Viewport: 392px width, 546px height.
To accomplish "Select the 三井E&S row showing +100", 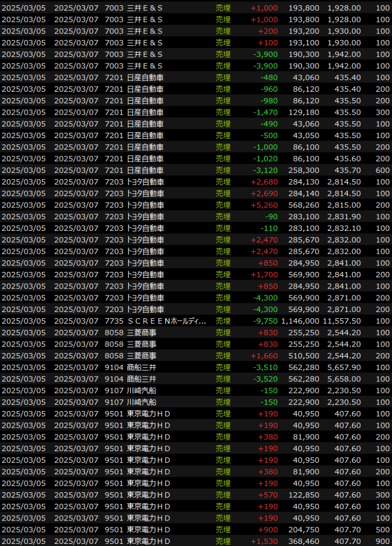I will click(x=144, y=43).
